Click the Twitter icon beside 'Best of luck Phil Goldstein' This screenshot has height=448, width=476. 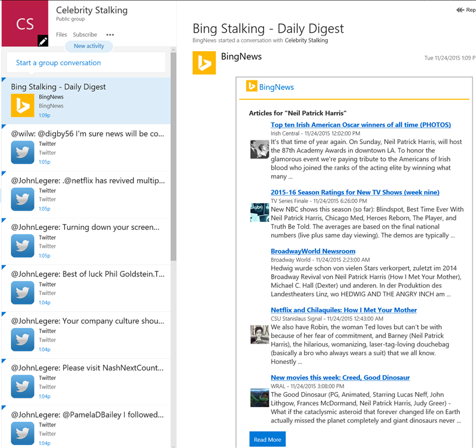click(x=23, y=293)
